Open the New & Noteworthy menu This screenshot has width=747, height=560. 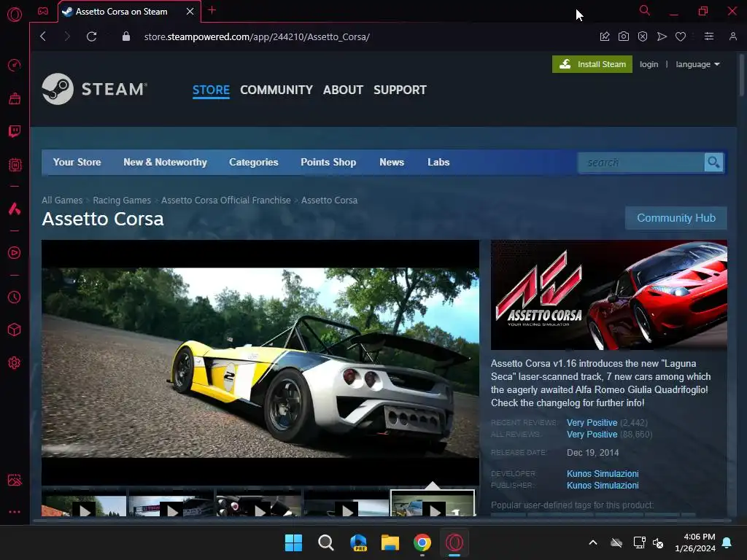coord(166,163)
